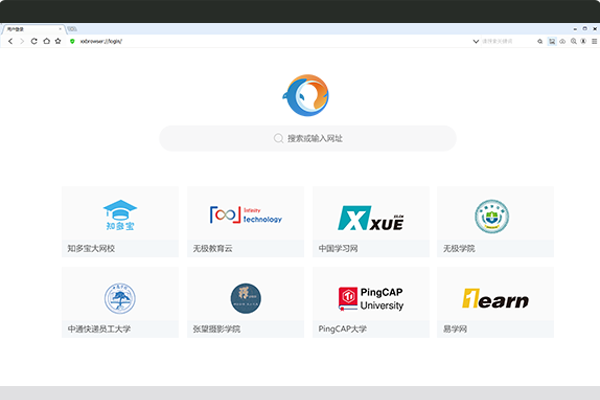
Task: Reload the current page
Action: coord(34,41)
